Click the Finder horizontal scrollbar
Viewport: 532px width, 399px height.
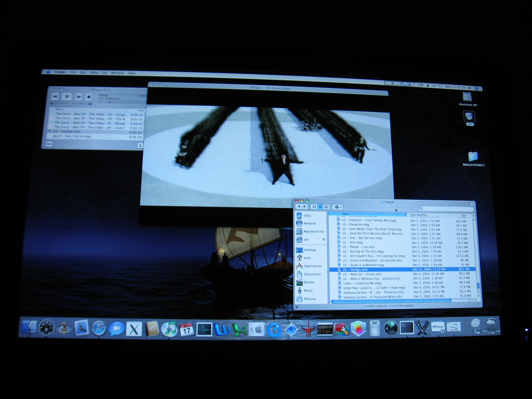[391, 301]
